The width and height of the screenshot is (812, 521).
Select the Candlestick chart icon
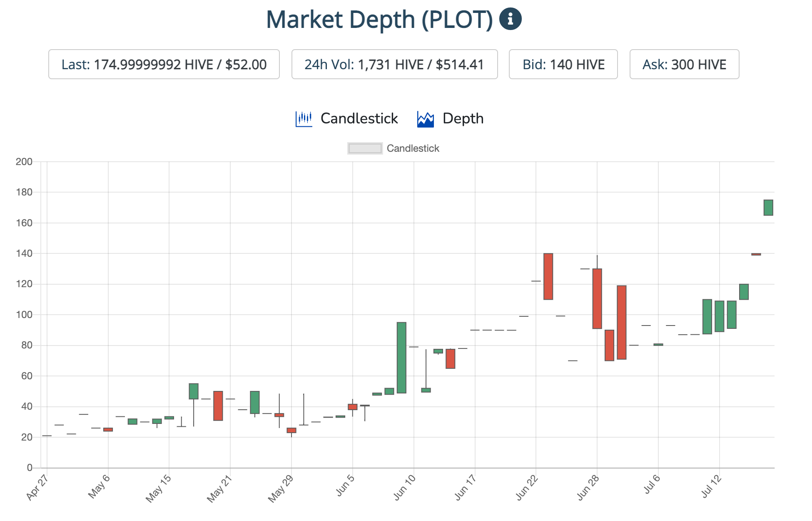coord(304,119)
